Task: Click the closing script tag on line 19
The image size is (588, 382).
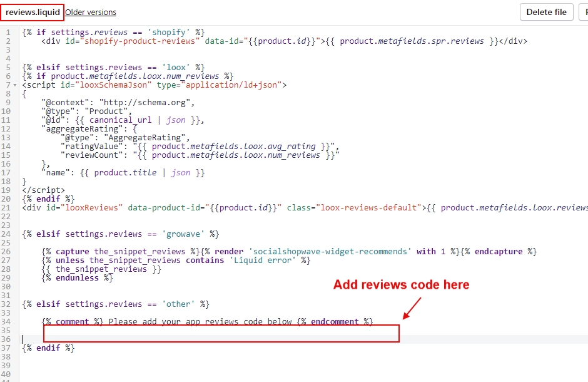Action: [x=44, y=190]
